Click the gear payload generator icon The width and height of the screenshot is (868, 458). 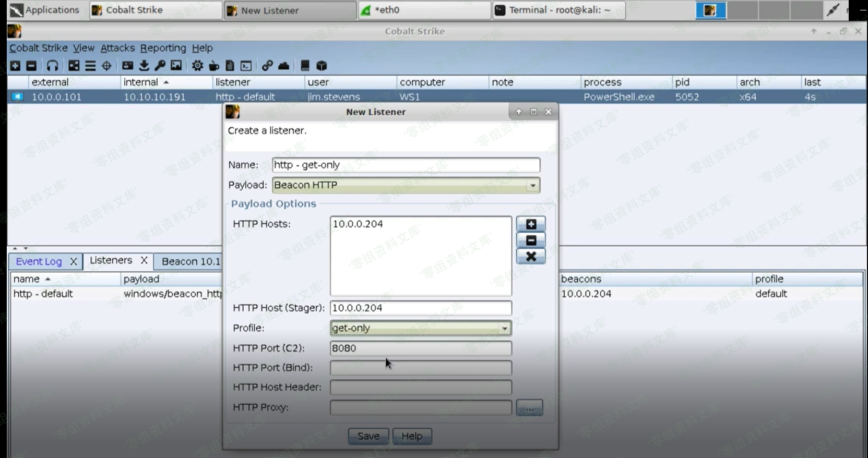[x=197, y=66]
